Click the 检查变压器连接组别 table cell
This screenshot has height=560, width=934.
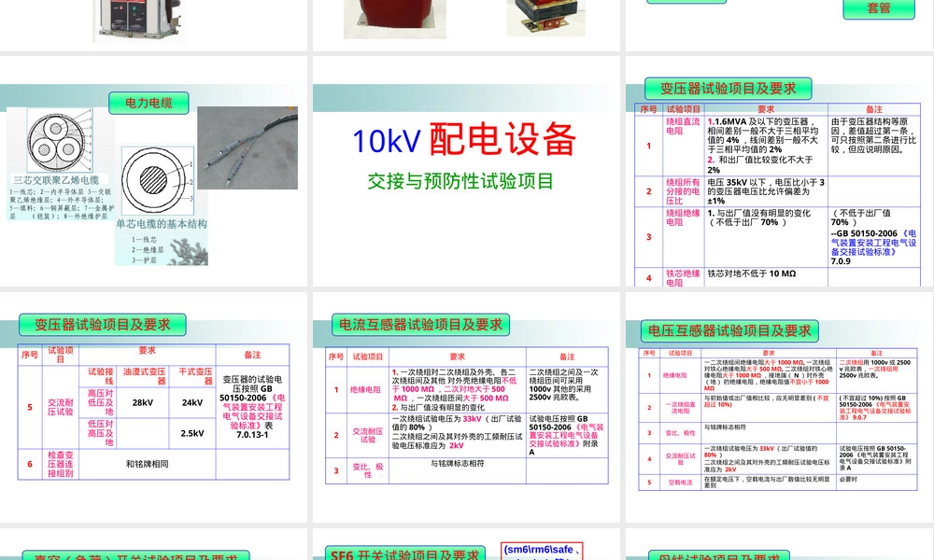point(60,464)
